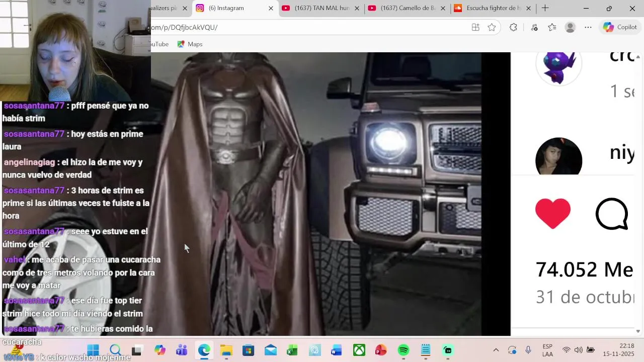Open the niy commenter's profile picture
The height and width of the screenshot is (362, 644).
click(x=558, y=157)
